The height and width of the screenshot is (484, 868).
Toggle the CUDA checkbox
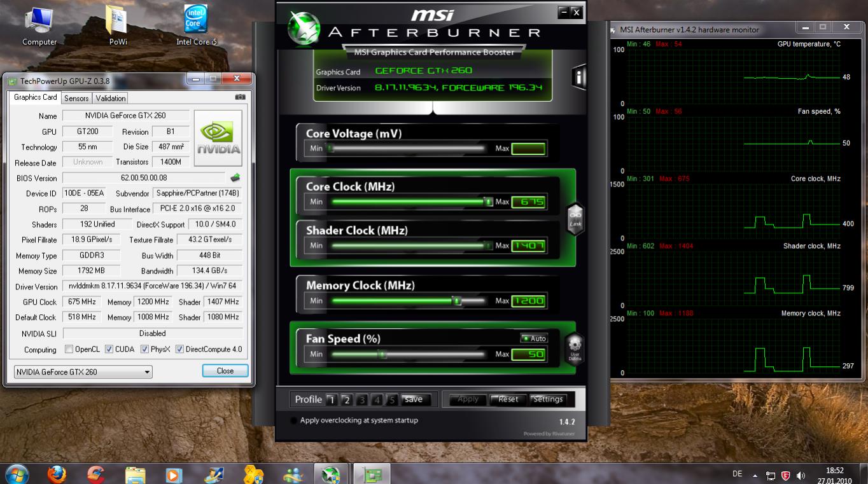coord(109,349)
